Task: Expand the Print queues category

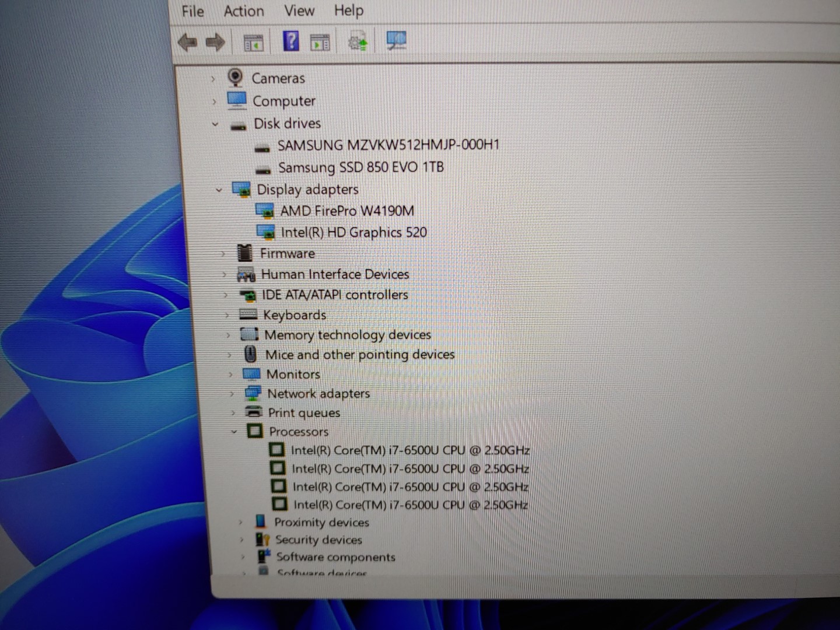Action: (233, 413)
